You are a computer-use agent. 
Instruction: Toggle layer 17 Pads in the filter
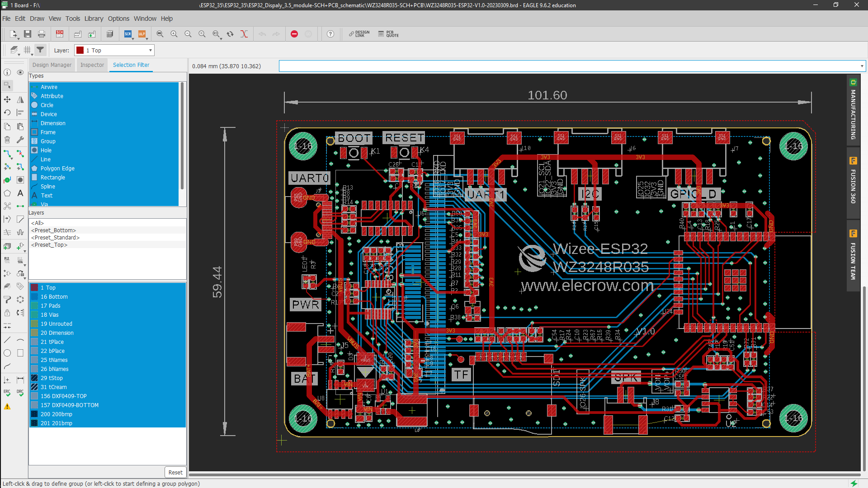(108, 305)
